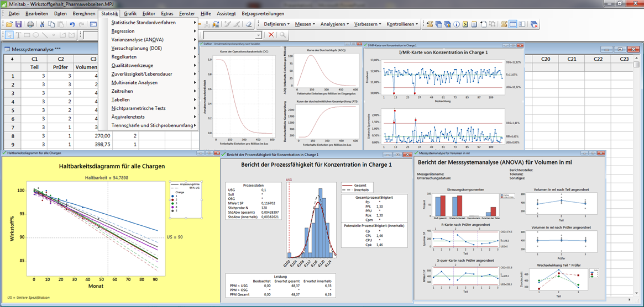Select Zeitreihen menu entry
Image resolution: width=644 pixels, height=307 pixels.
(x=149, y=91)
